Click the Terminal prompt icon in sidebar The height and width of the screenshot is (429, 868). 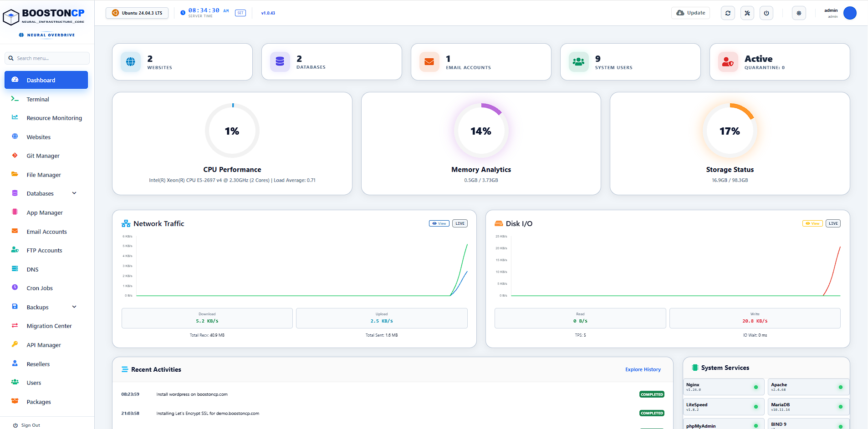[x=15, y=99]
